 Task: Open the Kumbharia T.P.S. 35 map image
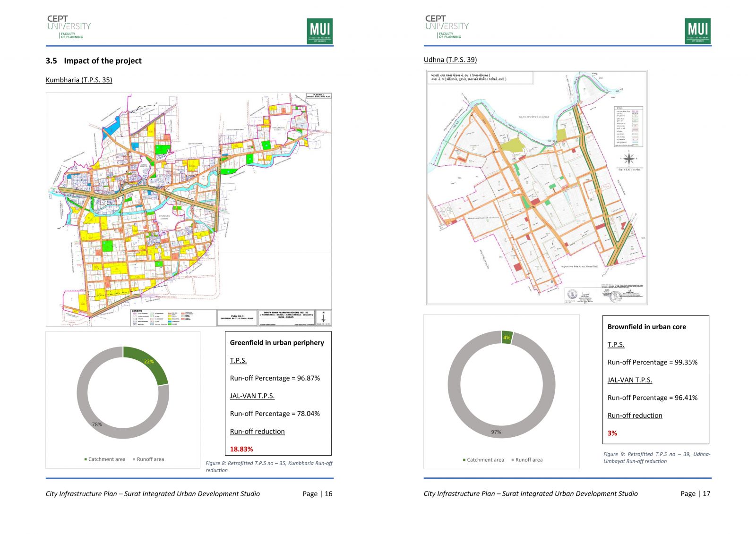189,209
